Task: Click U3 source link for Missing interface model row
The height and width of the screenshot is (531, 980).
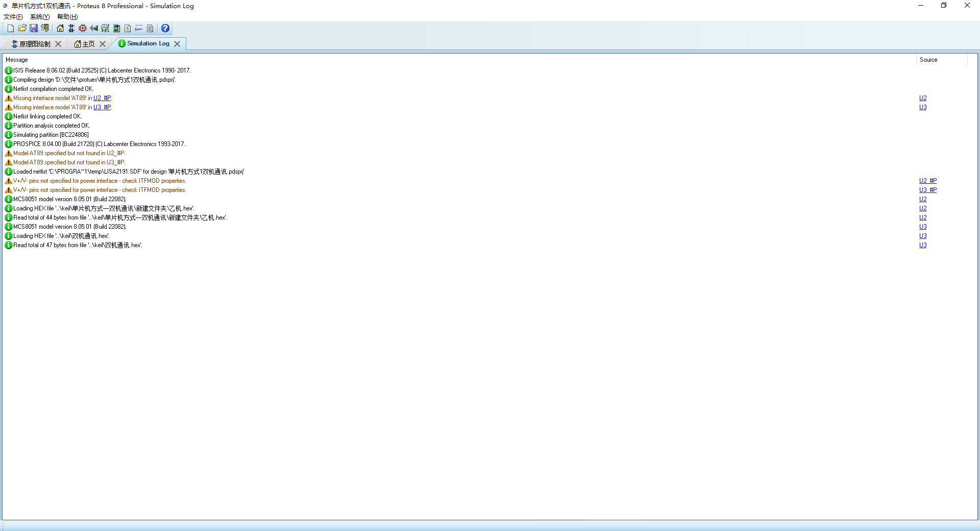Action: [923, 107]
